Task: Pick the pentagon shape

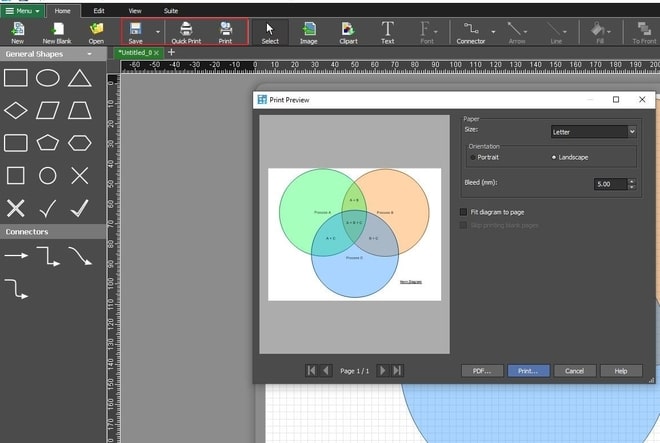Action: coord(48,143)
